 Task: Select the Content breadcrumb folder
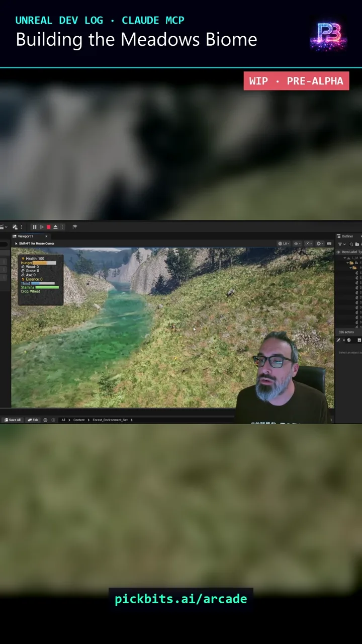click(x=79, y=420)
